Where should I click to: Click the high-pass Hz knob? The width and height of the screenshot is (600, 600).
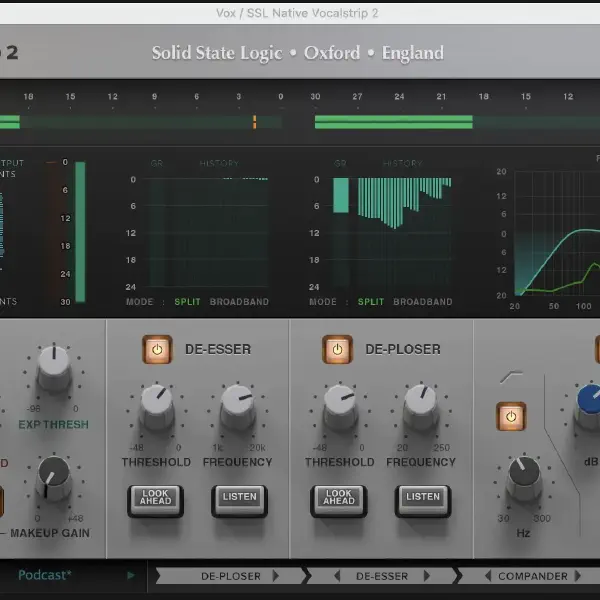[x=524, y=478]
